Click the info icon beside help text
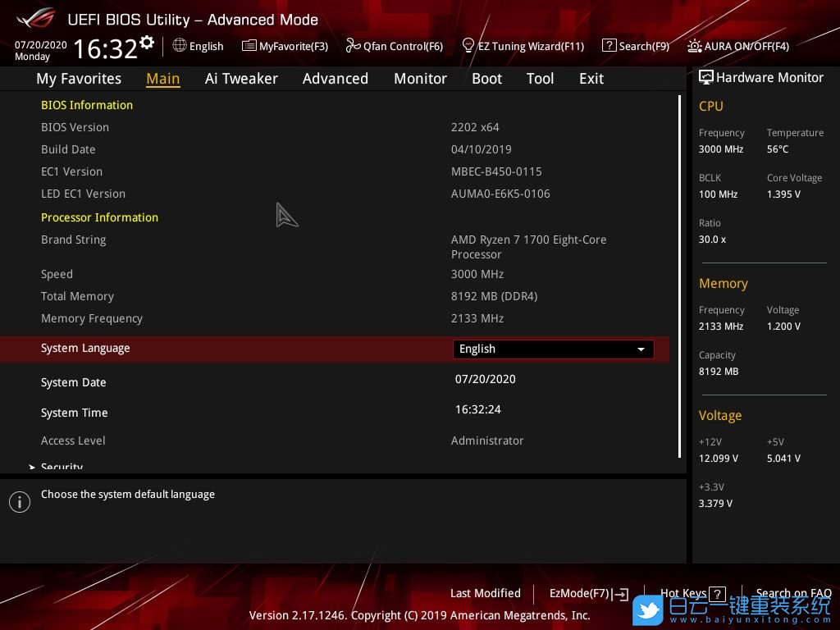 tap(20, 502)
